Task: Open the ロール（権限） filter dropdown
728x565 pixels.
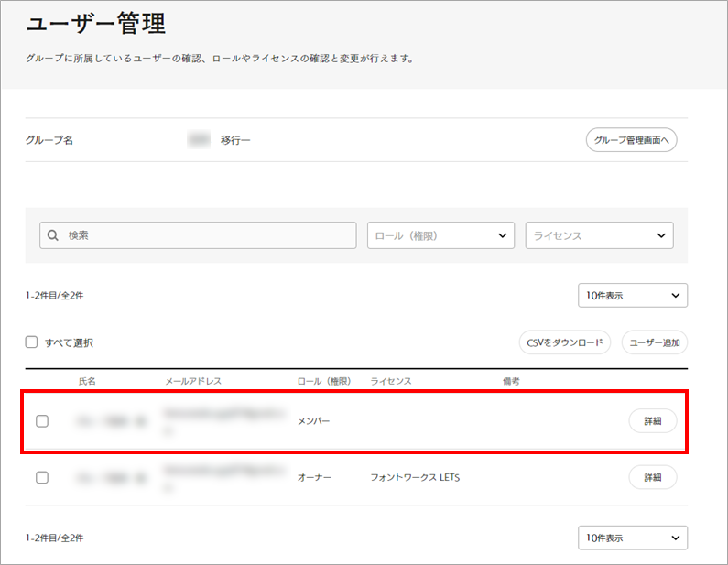Action: [x=440, y=235]
